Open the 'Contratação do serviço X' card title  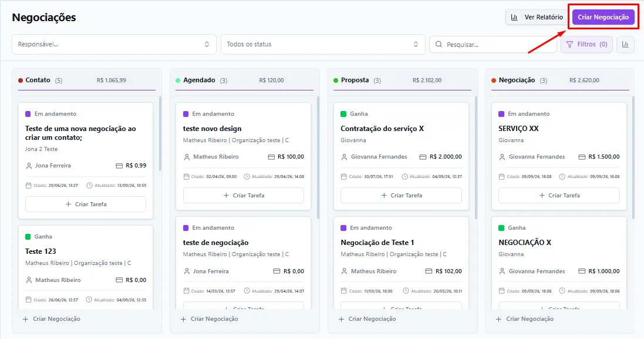point(382,129)
